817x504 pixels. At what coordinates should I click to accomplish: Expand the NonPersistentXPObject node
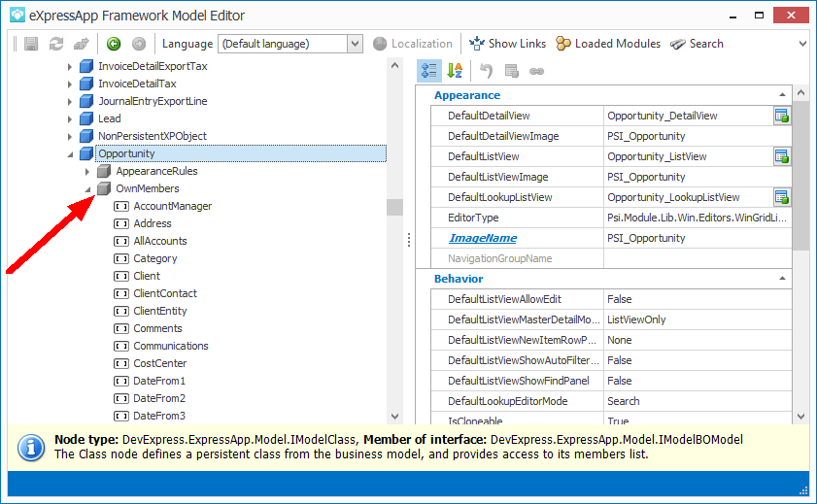coord(70,136)
